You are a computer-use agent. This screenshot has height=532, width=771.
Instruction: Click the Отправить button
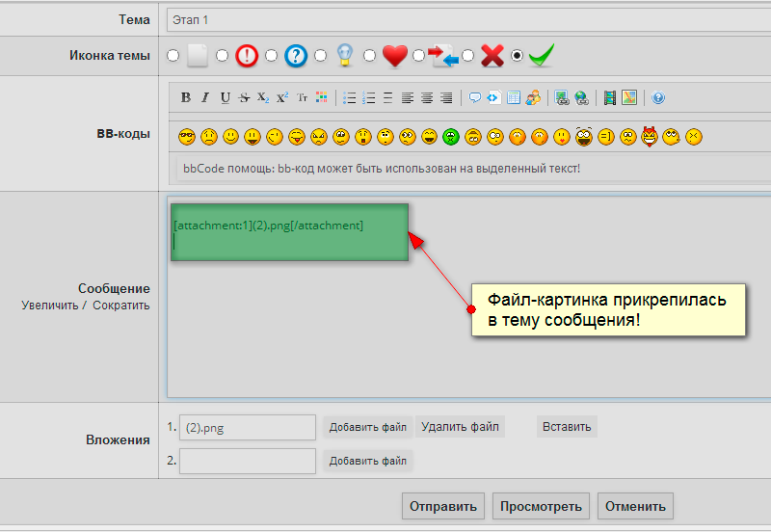click(443, 506)
